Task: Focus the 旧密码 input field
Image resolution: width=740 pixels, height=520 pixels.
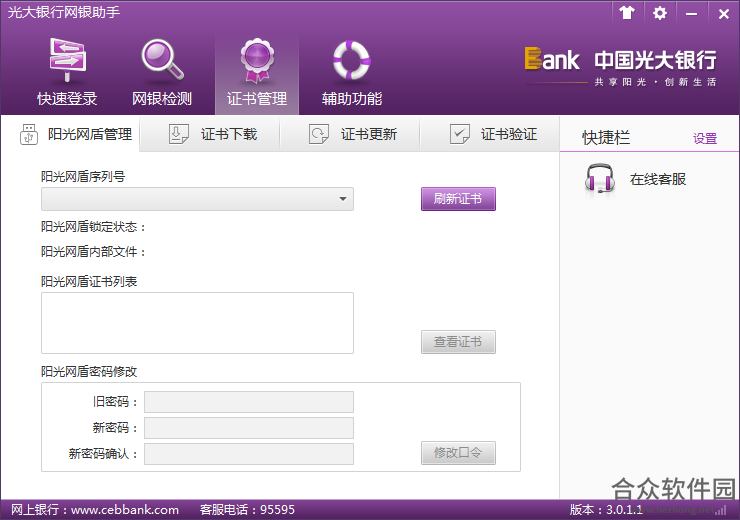Action: click(249, 402)
